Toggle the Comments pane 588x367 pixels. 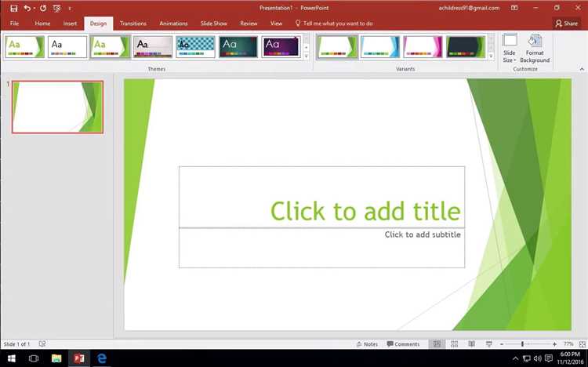403,343
